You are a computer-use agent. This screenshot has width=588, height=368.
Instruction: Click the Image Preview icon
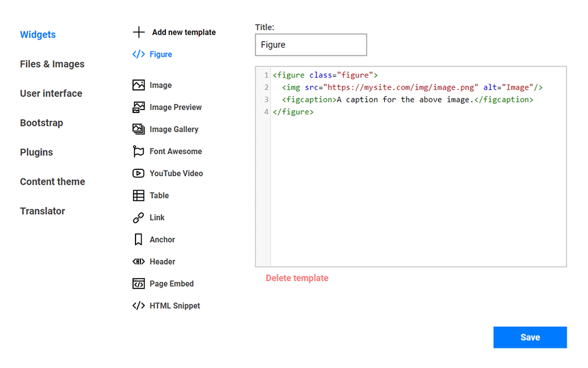click(x=139, y=108)
